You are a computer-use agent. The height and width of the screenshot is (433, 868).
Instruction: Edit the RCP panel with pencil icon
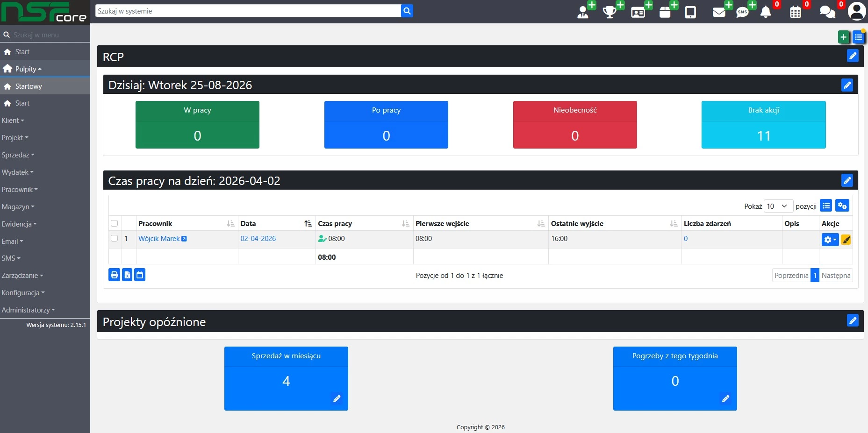[853, 56]
